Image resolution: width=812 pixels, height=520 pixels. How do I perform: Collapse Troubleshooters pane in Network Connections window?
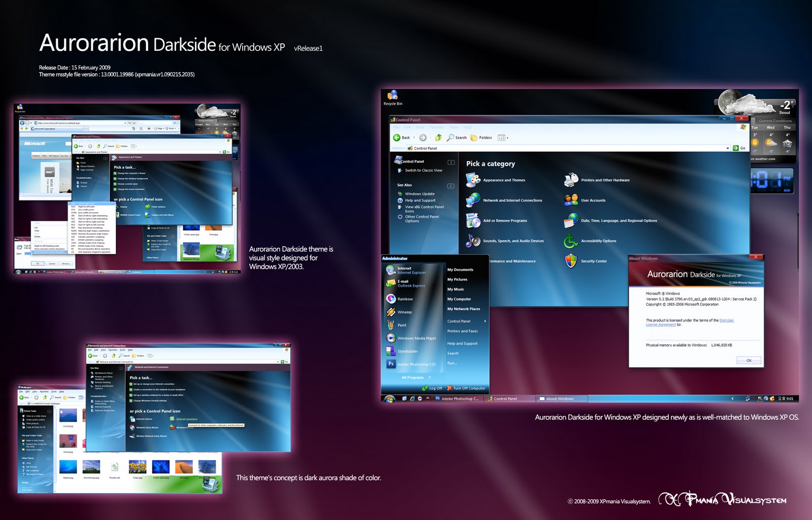(121, 396)
